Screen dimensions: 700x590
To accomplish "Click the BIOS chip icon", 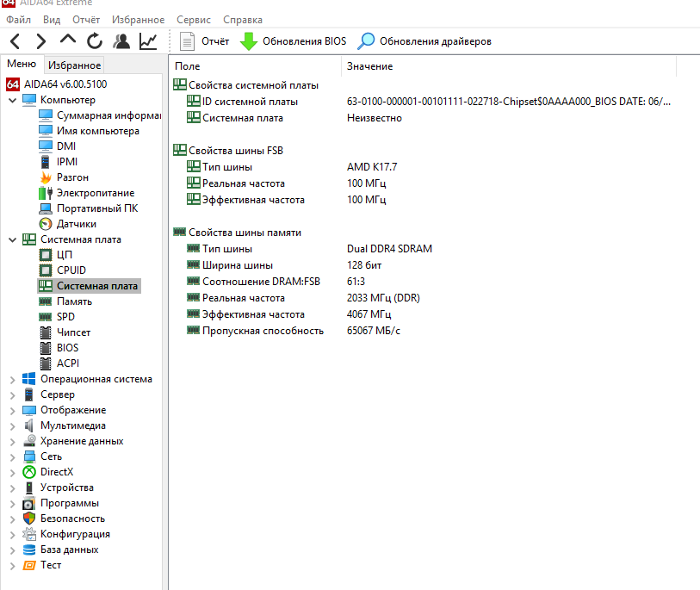I will [x=46, y=348].
